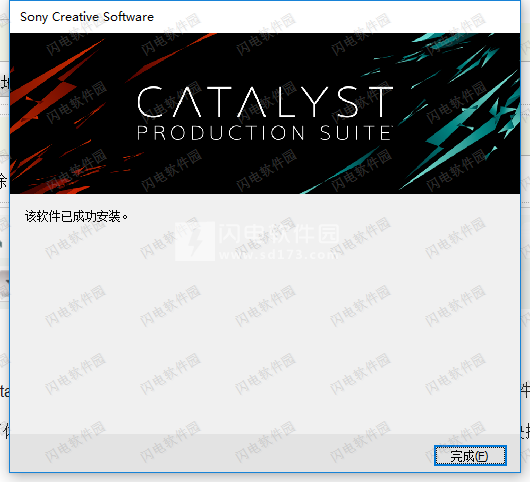Click the Catalyst Production Suite banner image

tap(265, 113)
